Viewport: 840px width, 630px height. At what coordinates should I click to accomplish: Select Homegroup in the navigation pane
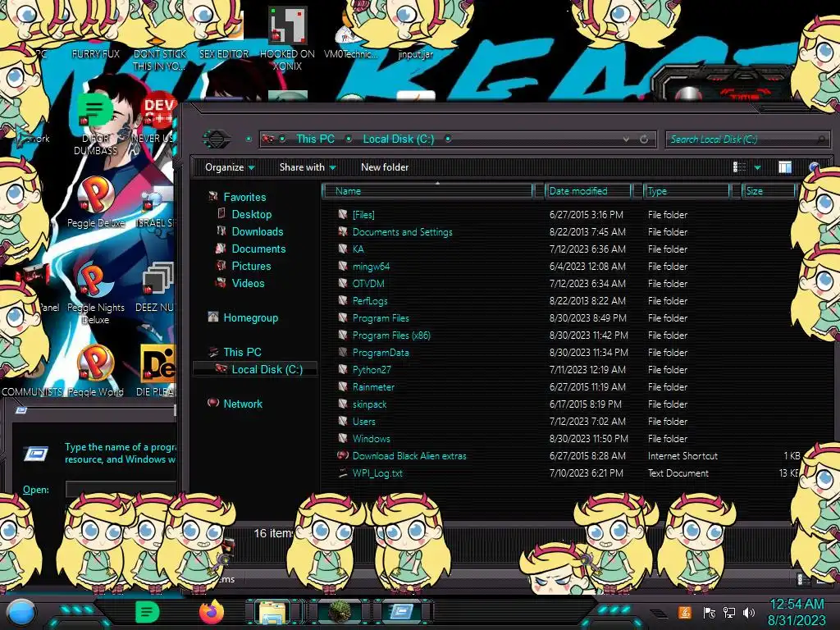click(250, 317)
